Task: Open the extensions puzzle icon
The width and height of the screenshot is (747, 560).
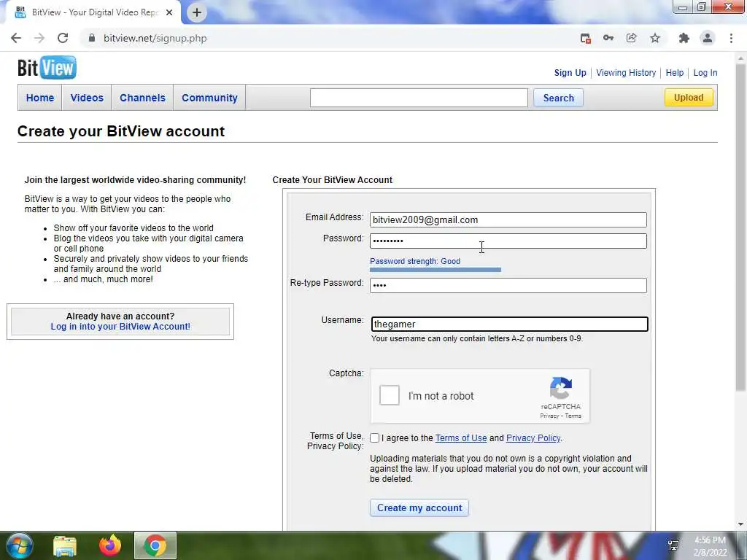Action: [x=684, y=38]
